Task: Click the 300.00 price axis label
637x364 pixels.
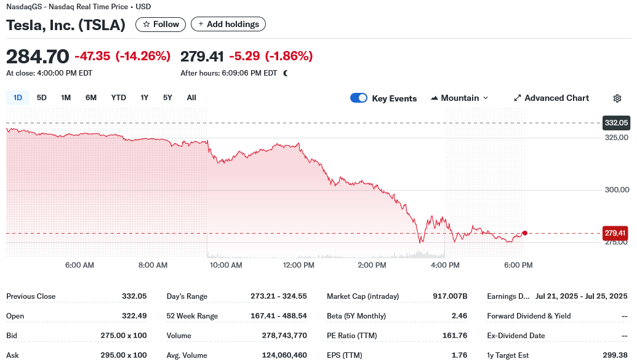Action: pos(617,189)
